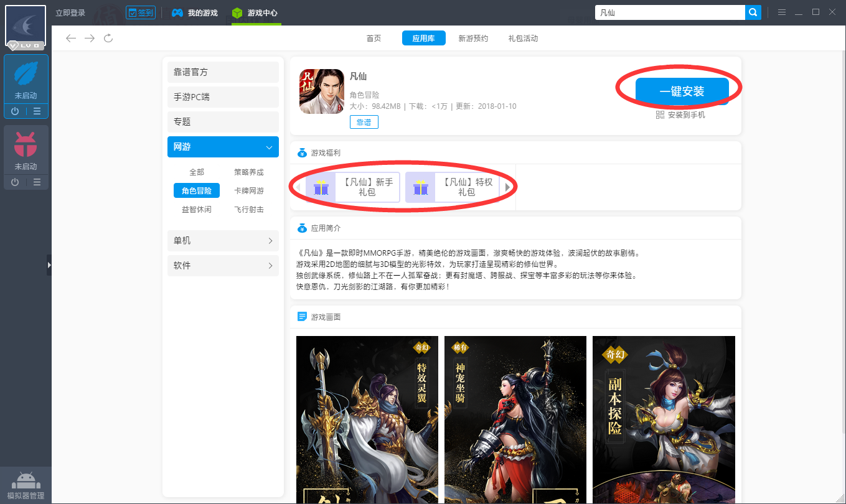Select the 角色冒险 genre filter
Viewport: 846px width, 504px height.
pos(197,191)
